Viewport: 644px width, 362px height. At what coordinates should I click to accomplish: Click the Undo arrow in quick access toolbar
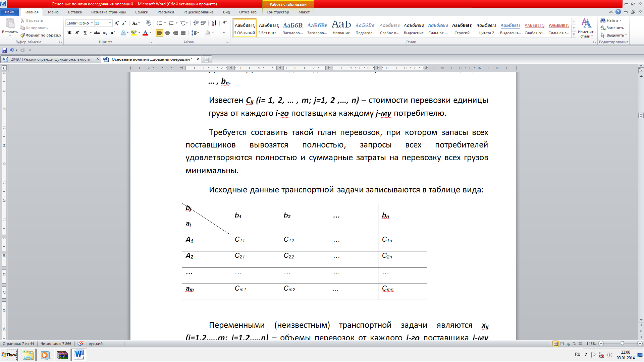12,50
